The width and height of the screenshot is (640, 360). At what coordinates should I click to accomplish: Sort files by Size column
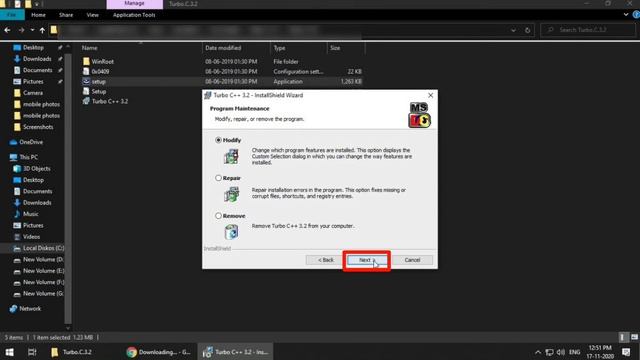[335, 48]
